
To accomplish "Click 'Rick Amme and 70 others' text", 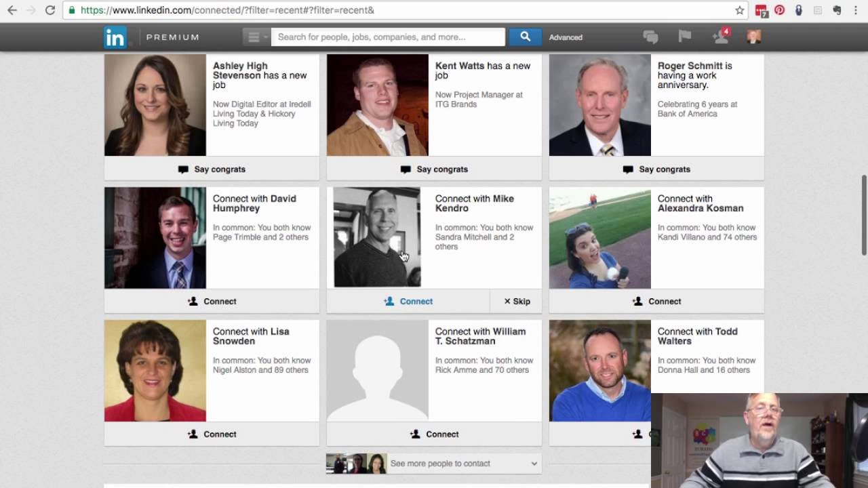I will click(x=482, y=370).
